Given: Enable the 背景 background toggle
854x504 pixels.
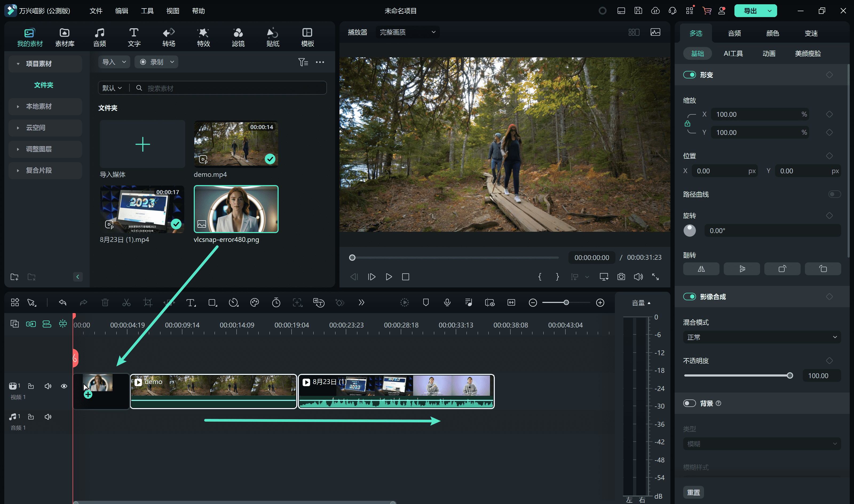Looking at the screenshot, I should point(690,403).
